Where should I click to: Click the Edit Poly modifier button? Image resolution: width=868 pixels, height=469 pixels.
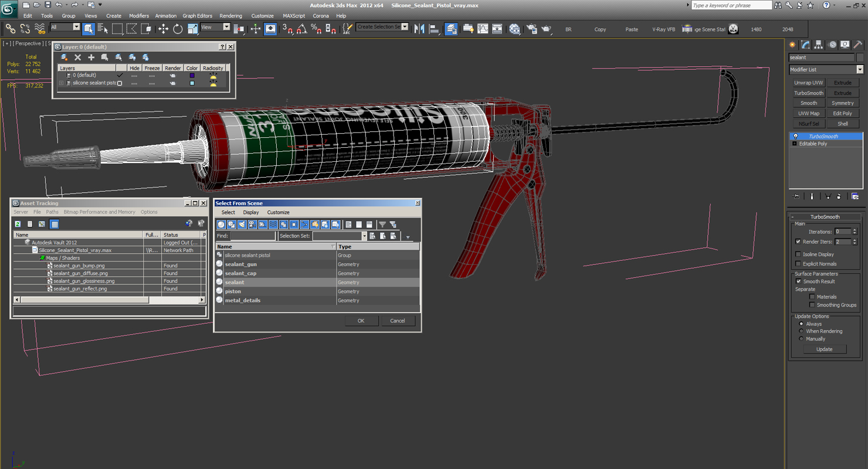(843, 113)
